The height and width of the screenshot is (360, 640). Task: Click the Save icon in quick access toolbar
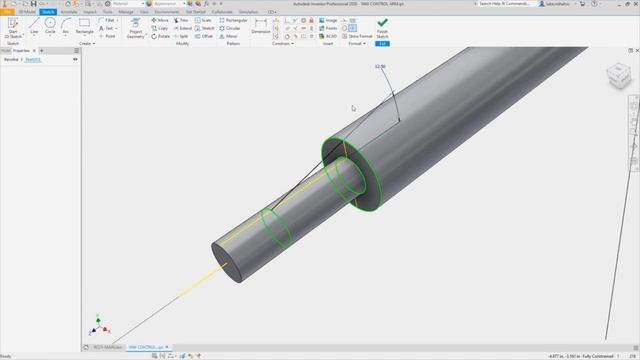click(x=33, y=4)
